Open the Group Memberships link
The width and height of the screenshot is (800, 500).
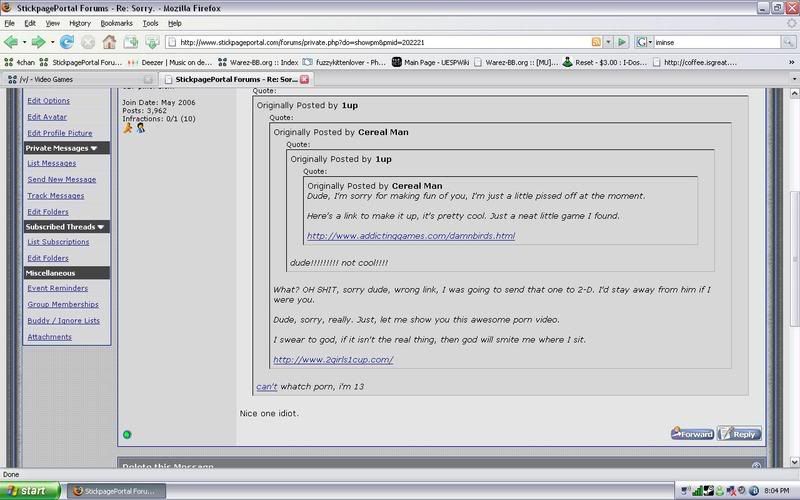point(63,305)
